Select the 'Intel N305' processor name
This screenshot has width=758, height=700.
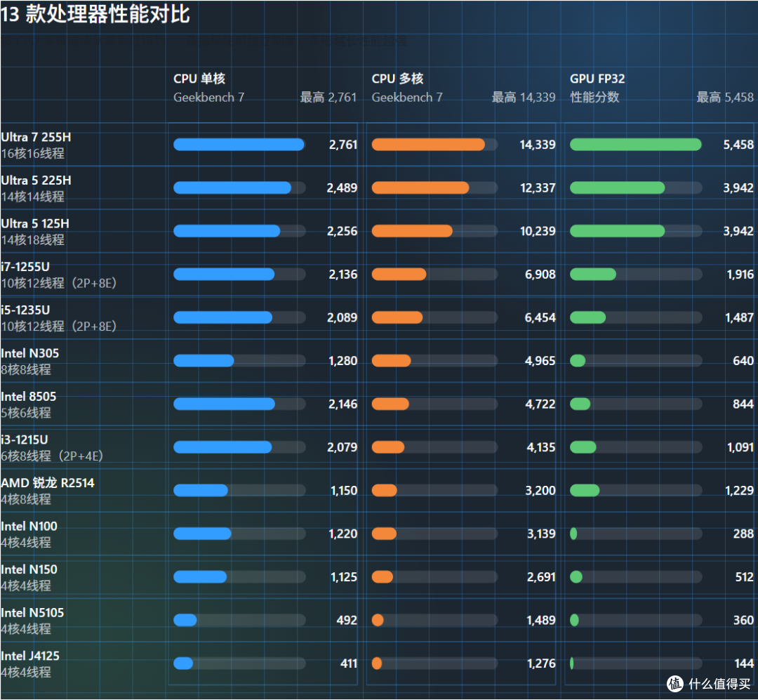[30, 354]
